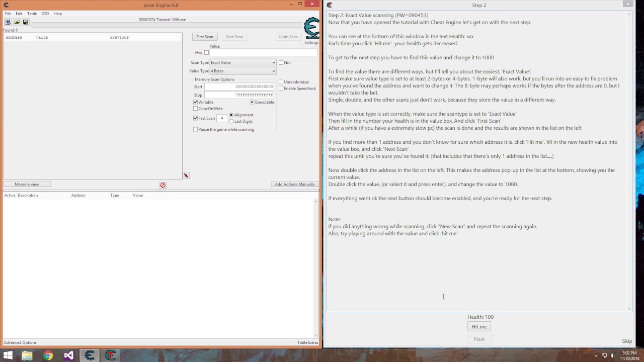Open the File menu

pyautogui.click(x=8, y=14)
